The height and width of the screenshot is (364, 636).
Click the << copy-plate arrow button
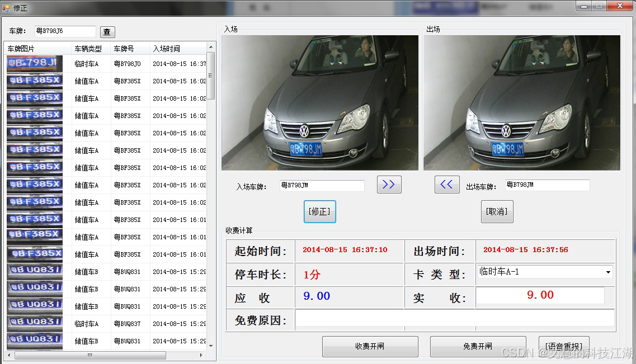pyautogui.click(x=447, y=185)
